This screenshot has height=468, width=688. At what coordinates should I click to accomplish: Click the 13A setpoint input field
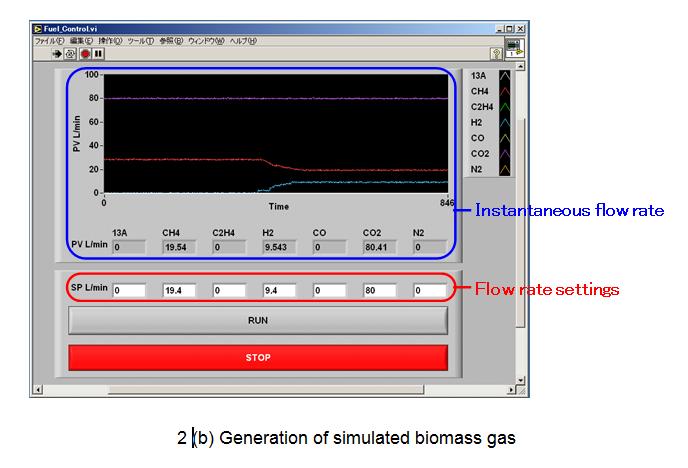(x=129, y=290)
